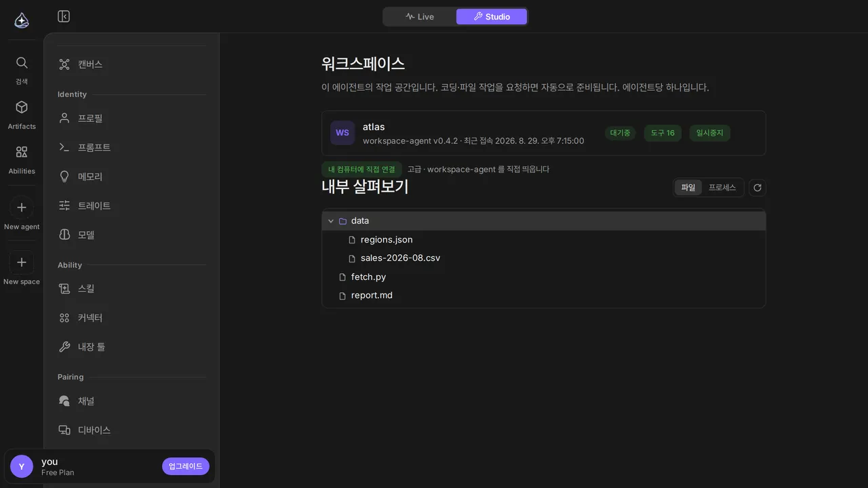Refresh the file tree with reload icon
868x488 pixels.
[x=757, y=188]
